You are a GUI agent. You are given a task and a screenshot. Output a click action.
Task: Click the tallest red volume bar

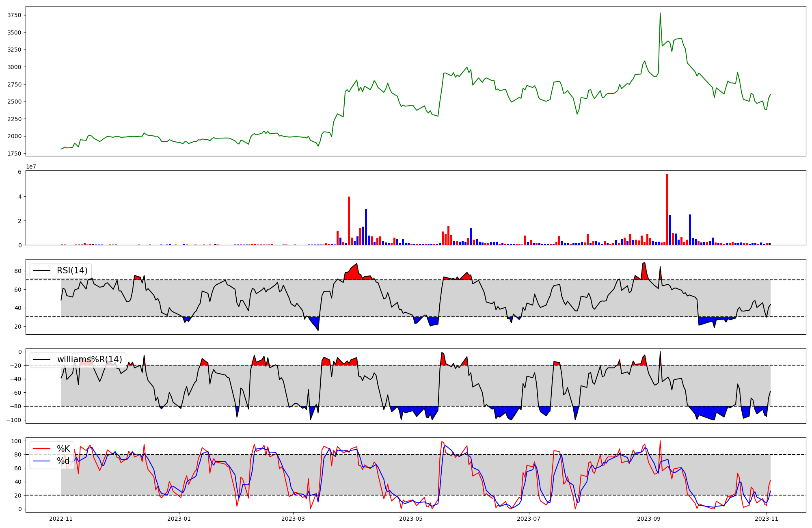tap(667, 209)
